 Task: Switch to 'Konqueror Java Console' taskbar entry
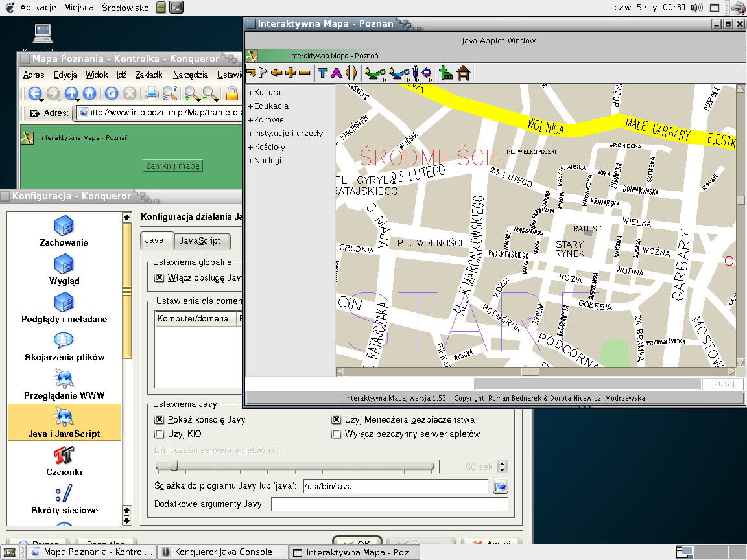(x=222, y=552)
